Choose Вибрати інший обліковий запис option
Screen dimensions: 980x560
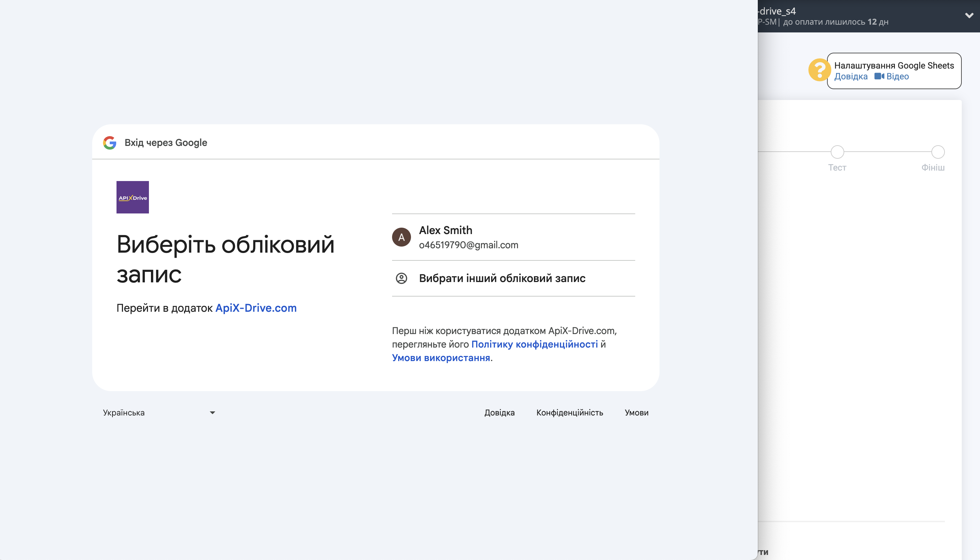501,278
